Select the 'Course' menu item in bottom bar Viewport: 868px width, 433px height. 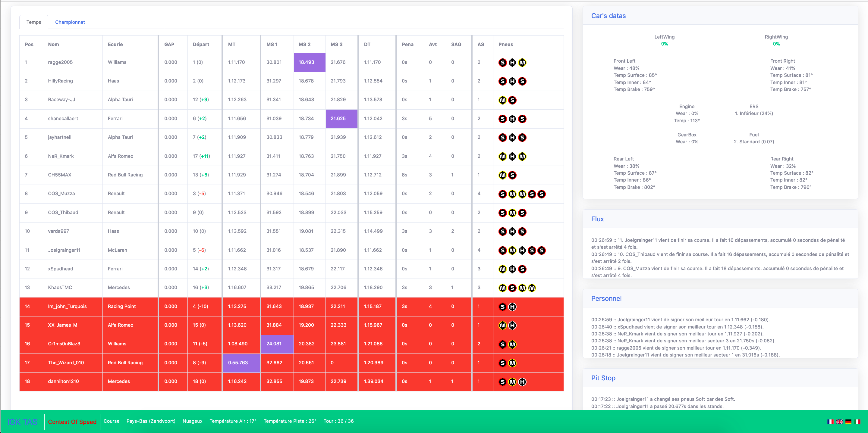pos(111,421)
